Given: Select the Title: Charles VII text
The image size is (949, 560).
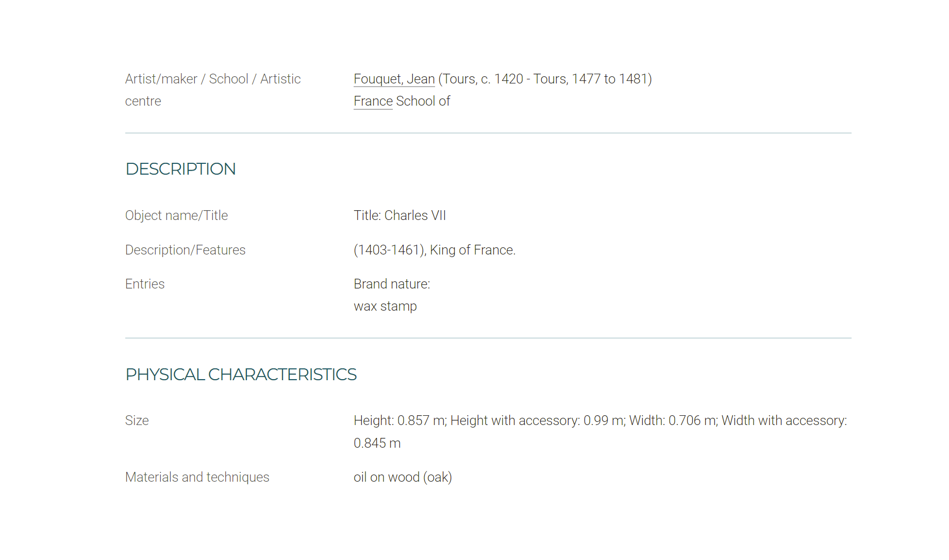Looking at the screenshot, I should pyautogui.click(x=399, y=215).
